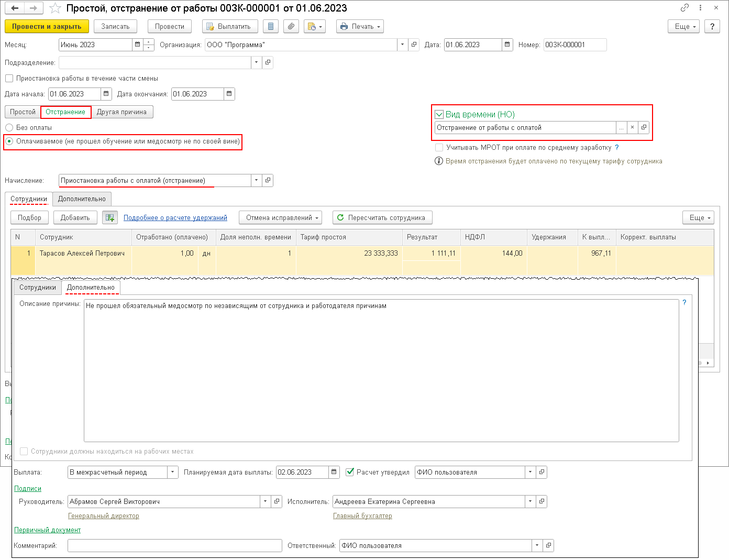Open calendar for Планируемая дата выплаты

[x=334, y=472]
